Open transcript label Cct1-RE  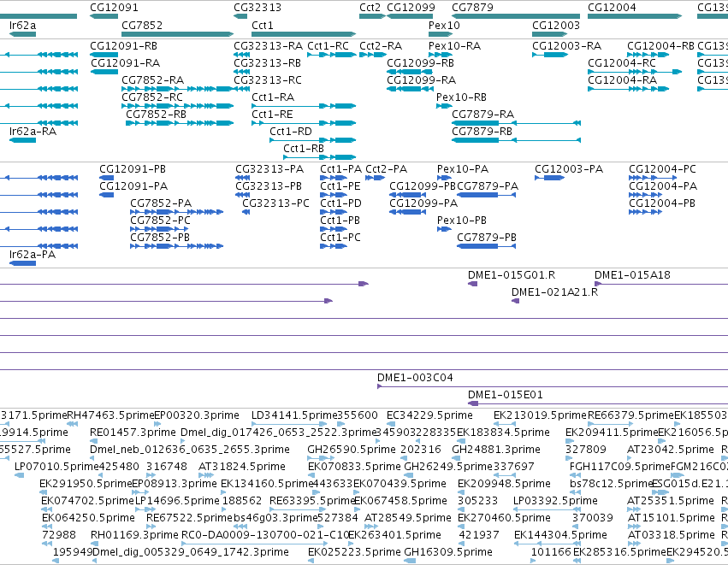click(x=272, y=115)
